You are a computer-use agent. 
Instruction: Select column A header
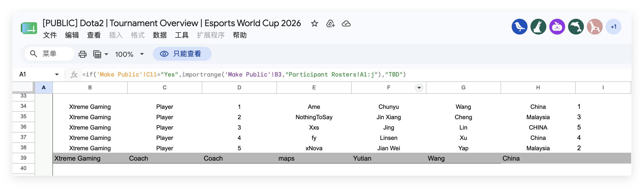click(x=44, y=88)
